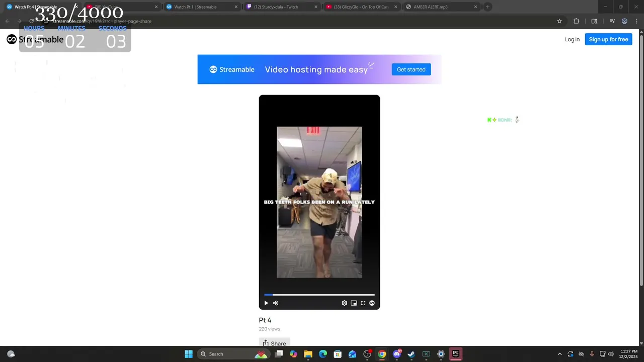
Task: Close the AMBER ALERT.mp3 tab
Action: coord(475,7)
